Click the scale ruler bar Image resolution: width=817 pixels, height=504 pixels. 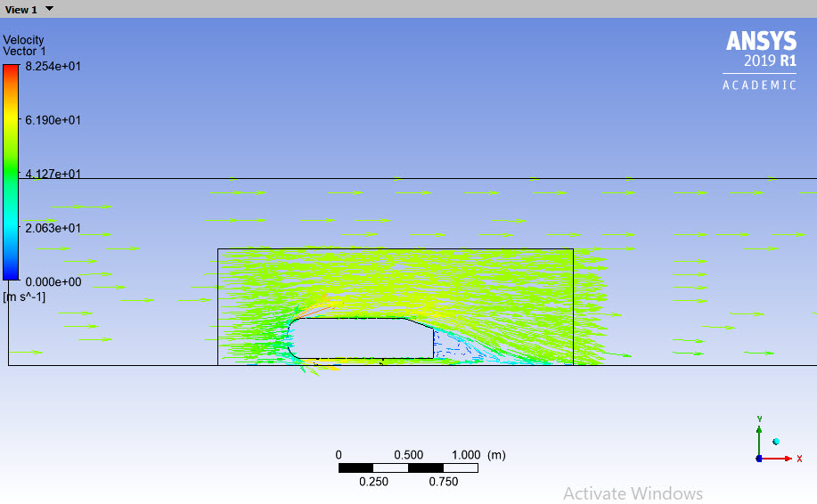pyautogui.click(x=408, y=467)
